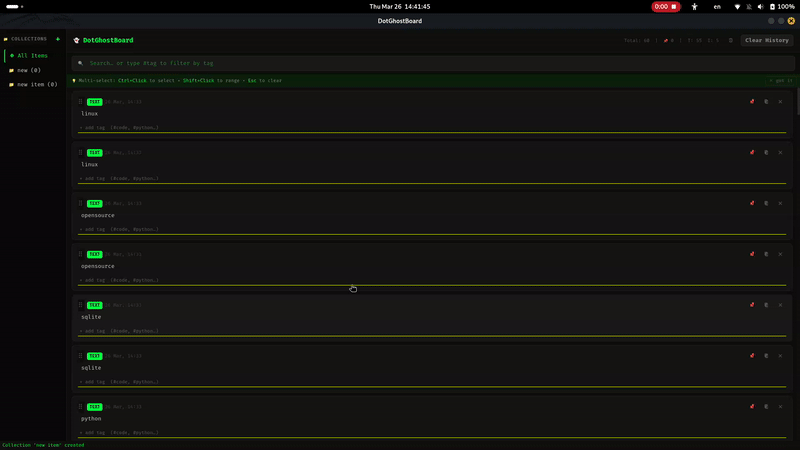The image size is (800, 450).
Task: Select the python card text
Action: (x=91, y=418)
